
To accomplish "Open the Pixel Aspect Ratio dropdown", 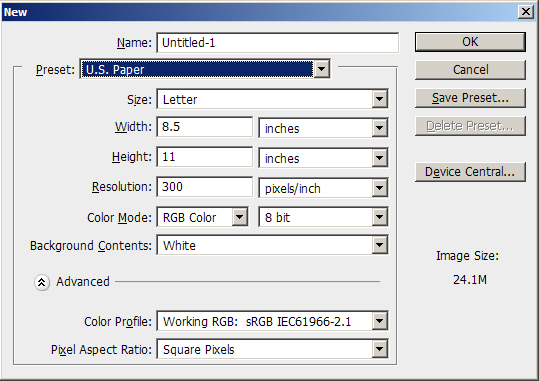I will (273, 349).
